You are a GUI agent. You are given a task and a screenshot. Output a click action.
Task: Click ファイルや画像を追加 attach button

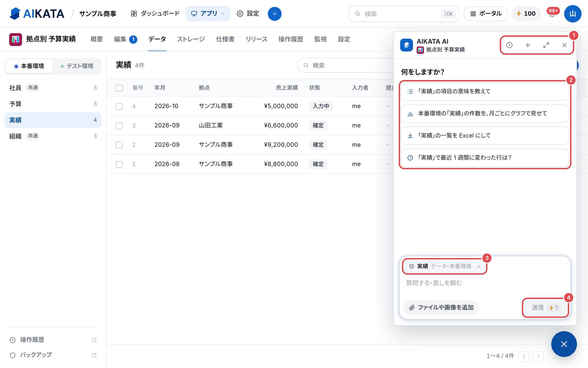point(441,308)
